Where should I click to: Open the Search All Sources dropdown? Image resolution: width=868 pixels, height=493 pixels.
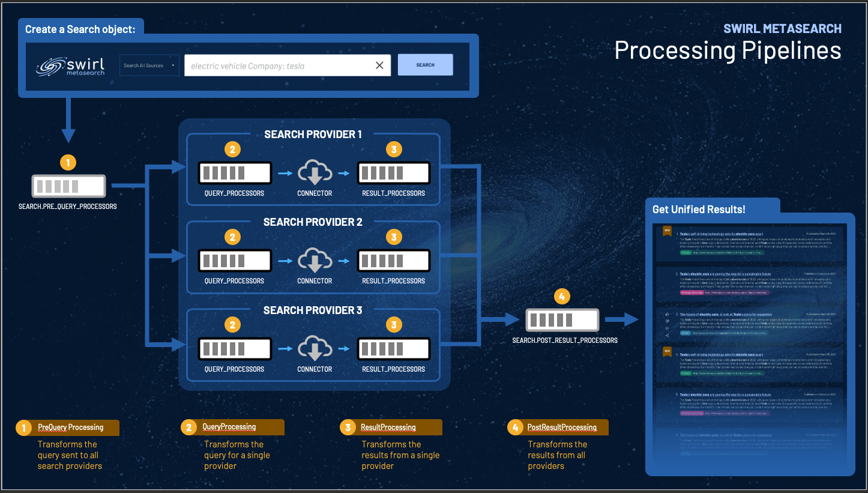click(x=149, y=65)
